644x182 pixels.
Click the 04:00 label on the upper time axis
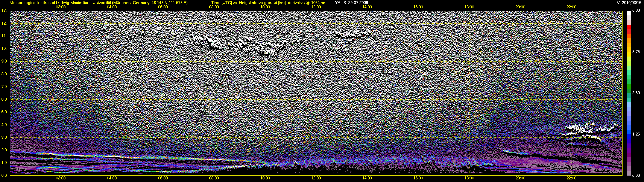coord(112,7)
